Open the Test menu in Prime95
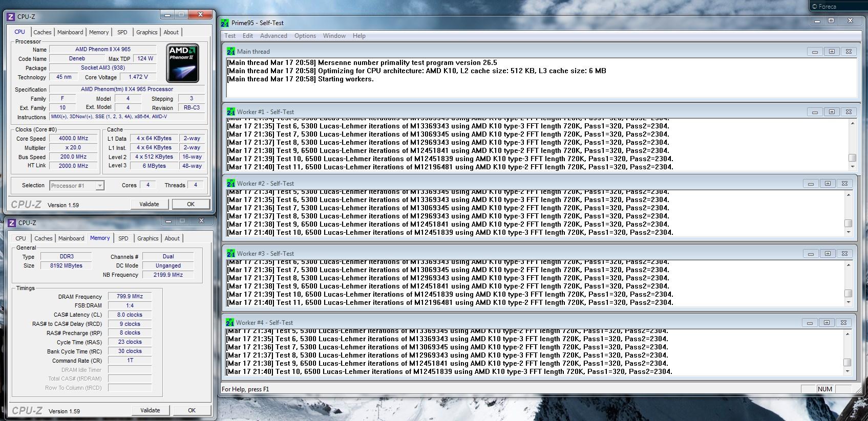Image resolution: width=868 pixels, height=421 pixels. coord(230,36)
